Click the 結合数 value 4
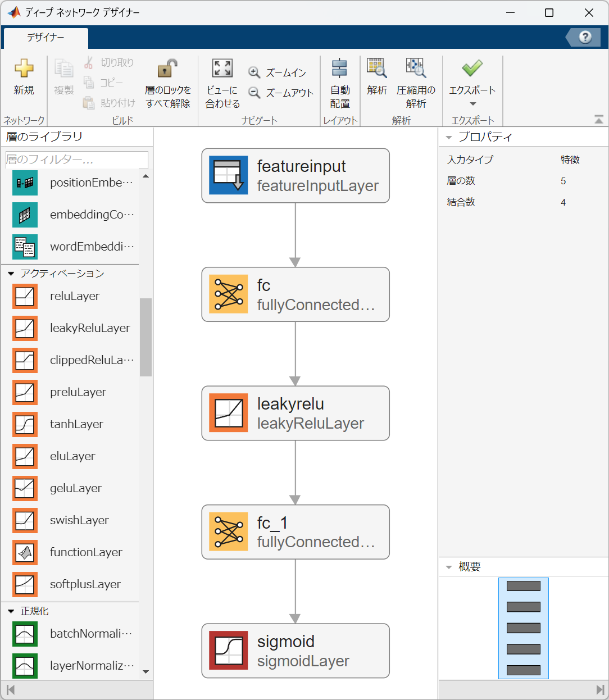The height and width of the screenshot is (700, 609). (563, 202)
